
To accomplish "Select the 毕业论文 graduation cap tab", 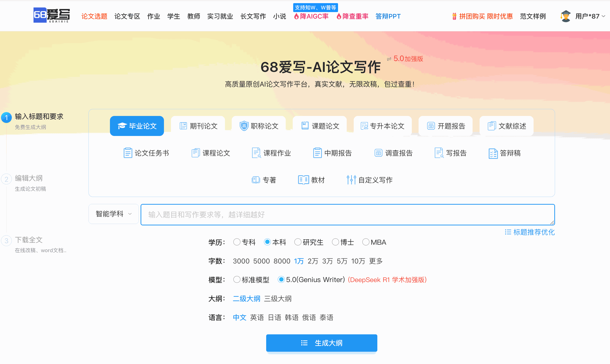I will pos(137,126).
